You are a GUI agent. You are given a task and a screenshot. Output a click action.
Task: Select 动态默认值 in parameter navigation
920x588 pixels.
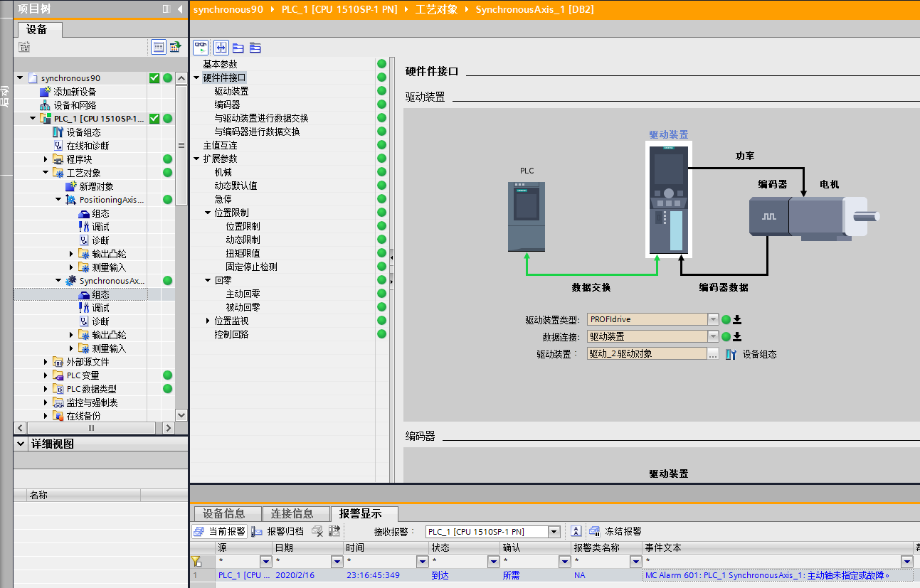236,186
